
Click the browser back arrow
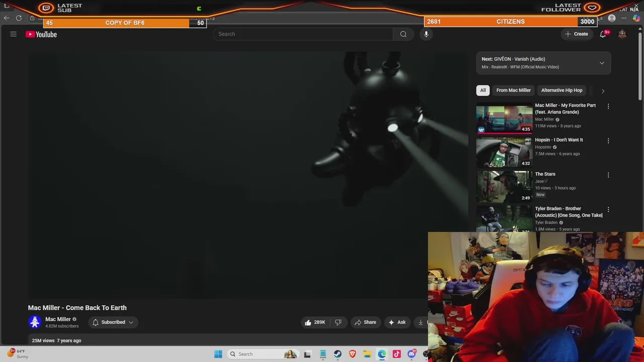7,18
